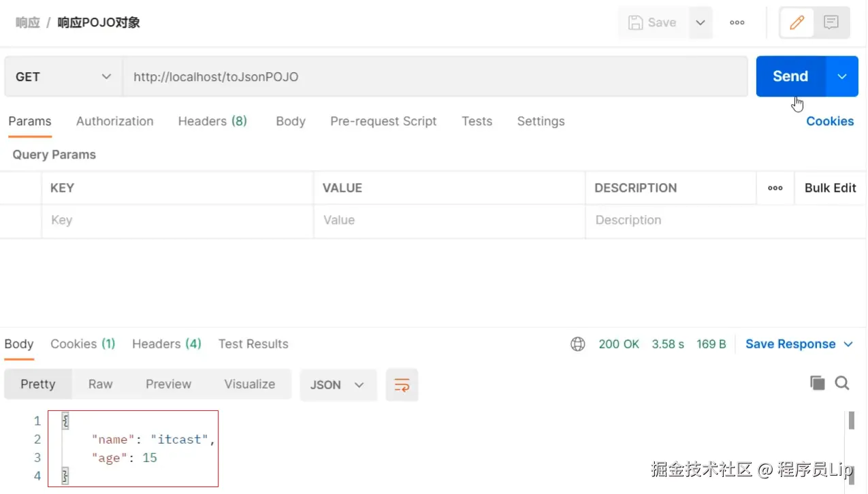Click the globe network info icon
The height and width of the screenshot is (494, 868).
point(578,344)
